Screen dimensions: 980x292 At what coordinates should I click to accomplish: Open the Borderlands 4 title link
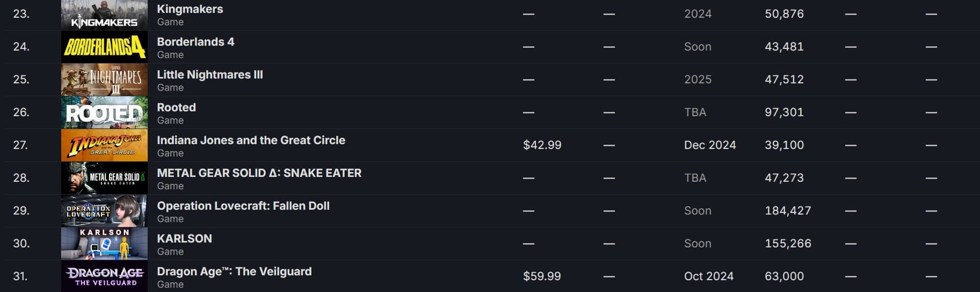click(x=195, y=42)
